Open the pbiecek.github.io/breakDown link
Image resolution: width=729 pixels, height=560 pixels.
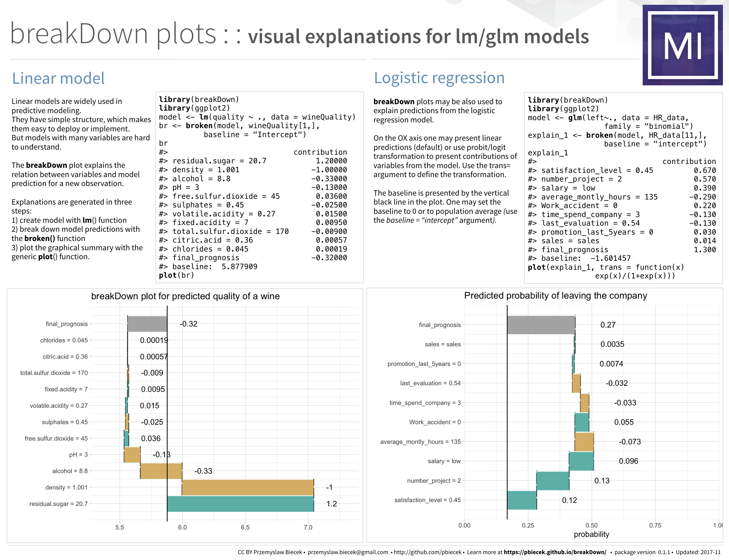(x=555, y=552)
